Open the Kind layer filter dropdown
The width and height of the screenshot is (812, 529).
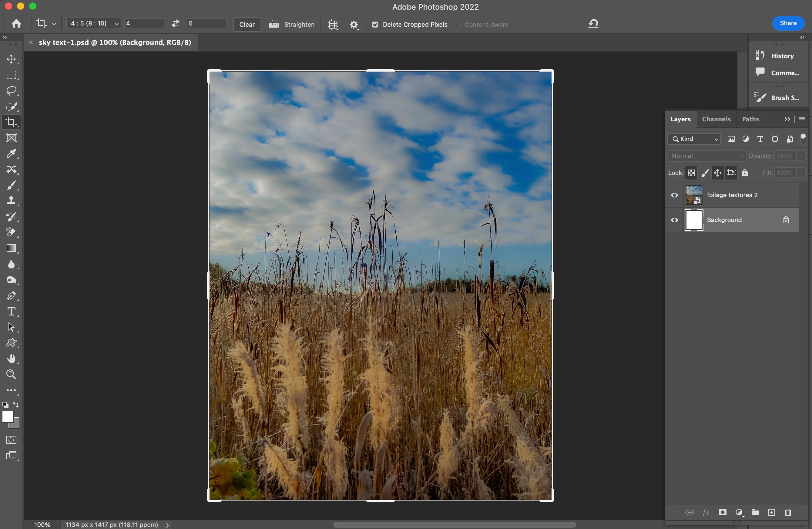coord(694,139)
